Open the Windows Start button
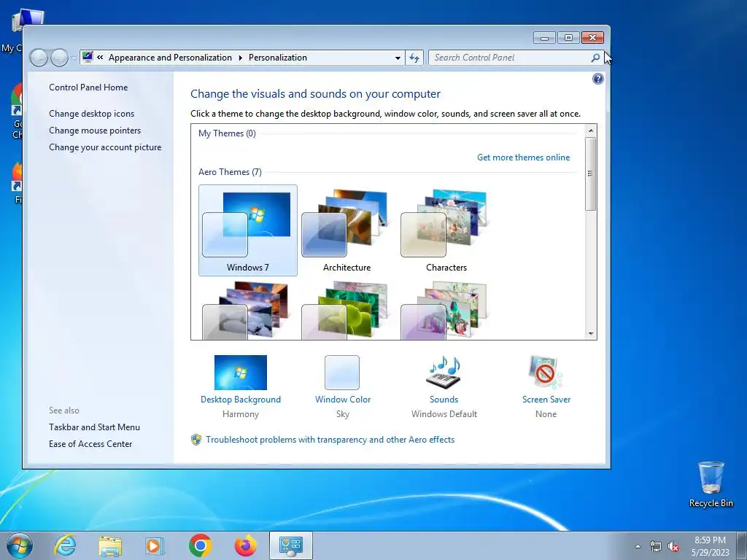This screenshot has height=560, width=747. 20,545
